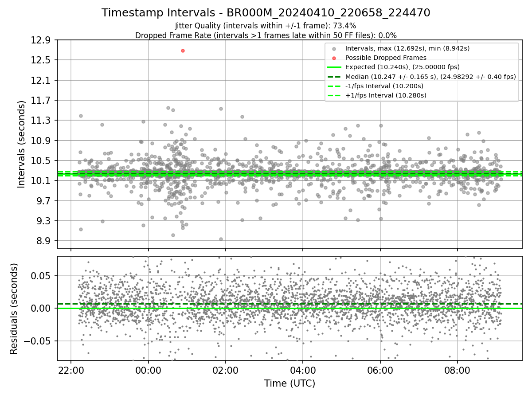Click the solid green Expected line sample in legend

pos(334,67)
